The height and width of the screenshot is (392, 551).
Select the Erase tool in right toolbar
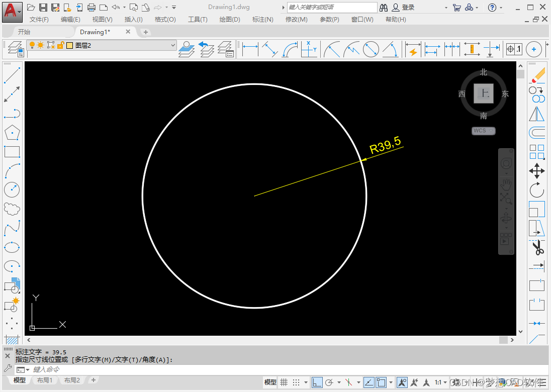point(537,75)
